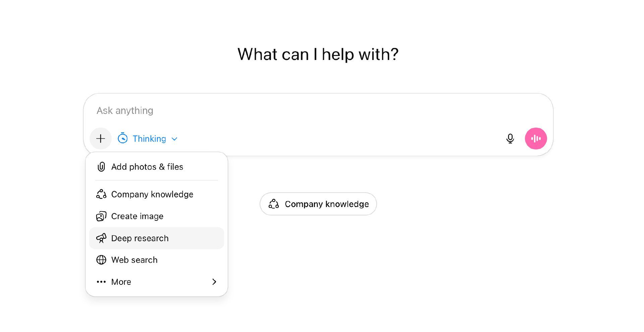Pick the Create image menu label
This screenshot has width=644, height=332.
point(137,216)
